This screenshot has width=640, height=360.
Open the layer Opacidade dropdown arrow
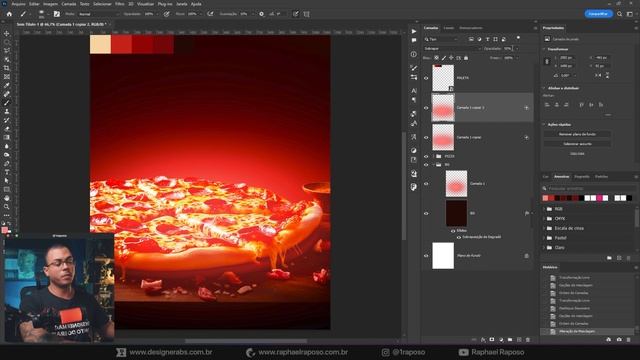tap(517, 49)
